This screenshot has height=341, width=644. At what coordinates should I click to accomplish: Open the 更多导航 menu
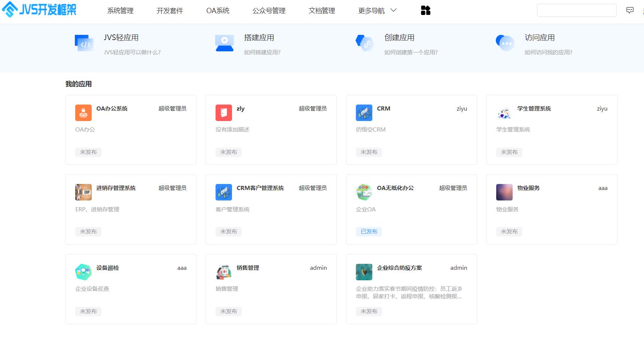click(372, 11)
